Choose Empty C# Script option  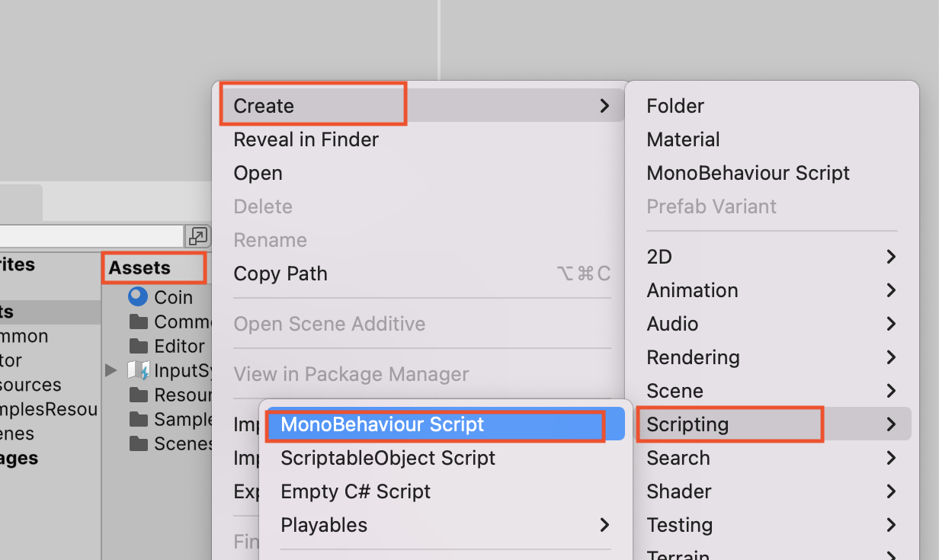(x=355, y=491)
